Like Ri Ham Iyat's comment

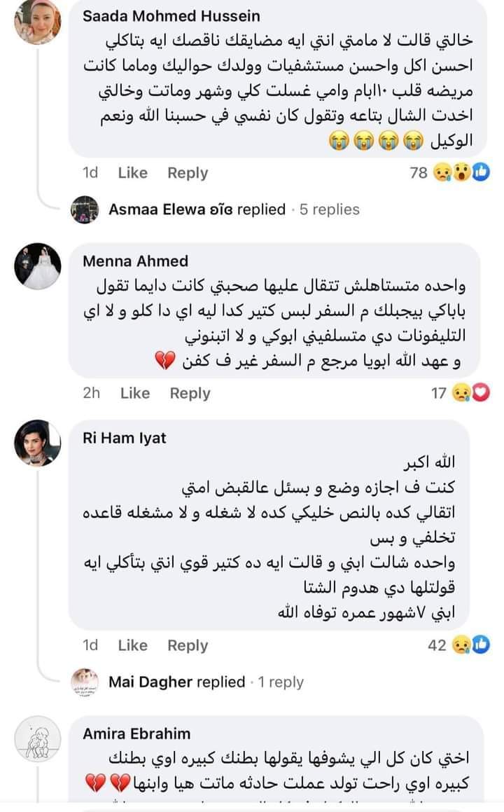(133, 645)
